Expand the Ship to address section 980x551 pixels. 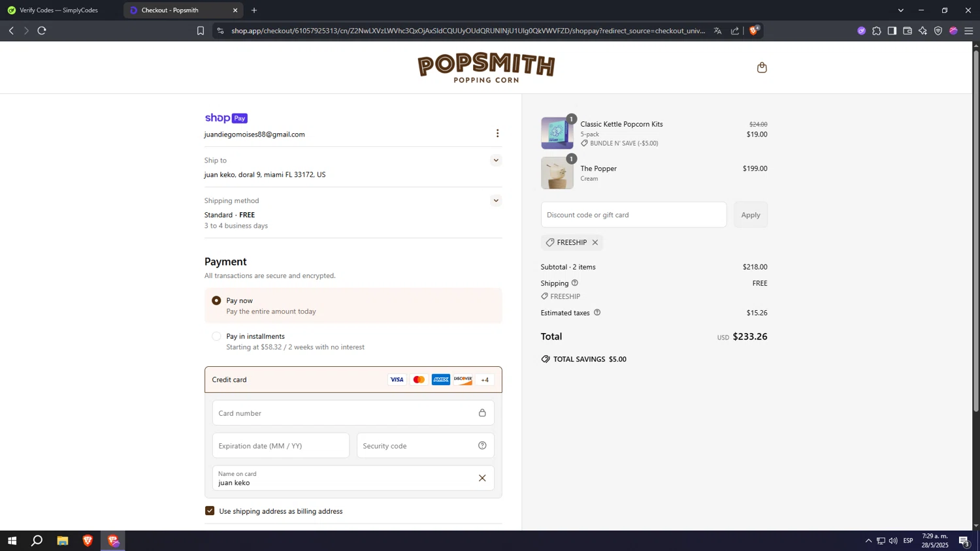pyautogui.click(x=496, y=160)
